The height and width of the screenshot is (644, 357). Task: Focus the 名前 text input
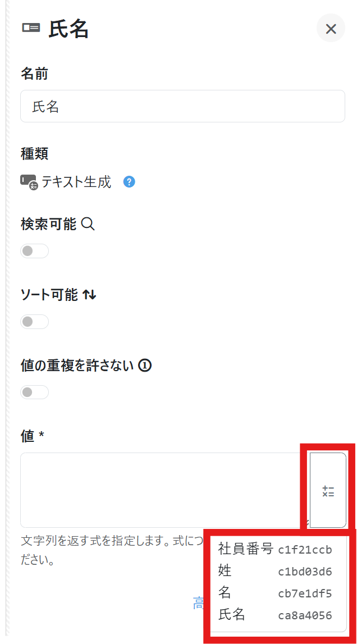click(x=182, y=106)
